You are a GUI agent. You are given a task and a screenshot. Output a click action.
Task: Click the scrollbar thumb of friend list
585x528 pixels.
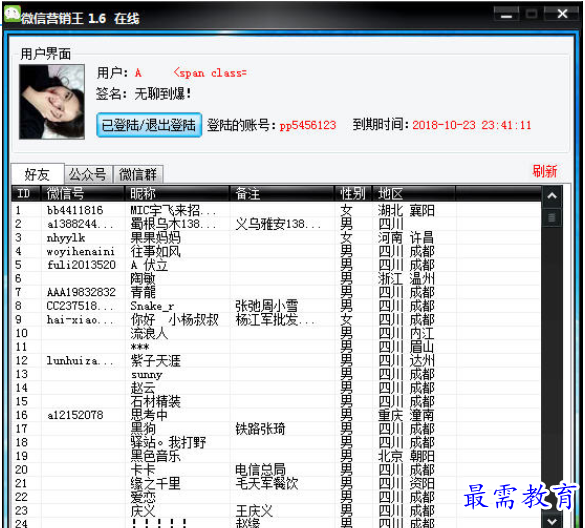tap(551, 218)
